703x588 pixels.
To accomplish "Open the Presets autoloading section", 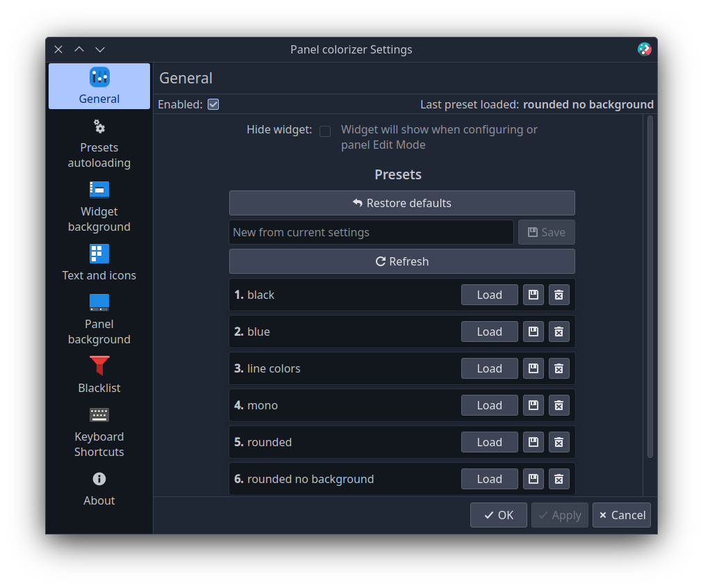I will (x=99, y=144).
